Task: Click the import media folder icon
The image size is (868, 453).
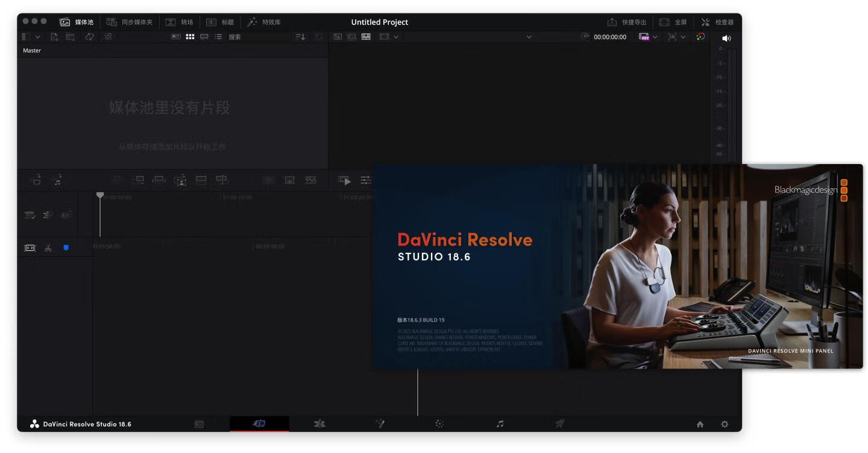Action: 71,37
